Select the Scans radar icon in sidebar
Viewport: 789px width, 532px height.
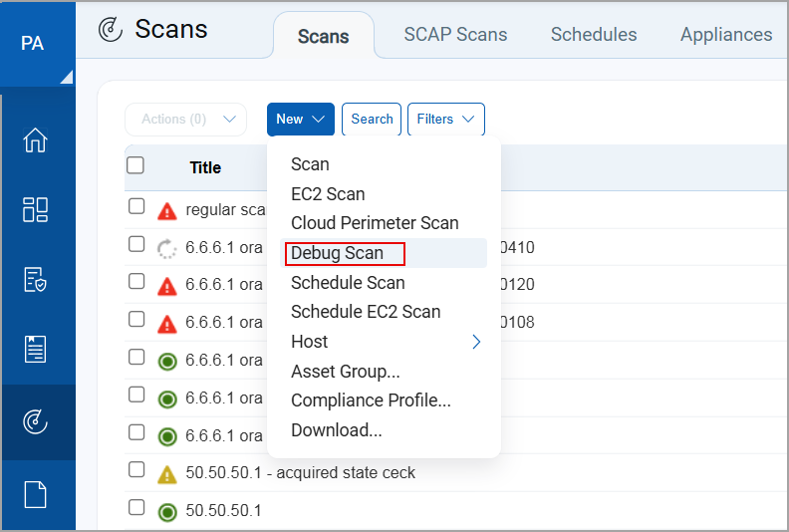pyautogui.click(x=35, y=421)
